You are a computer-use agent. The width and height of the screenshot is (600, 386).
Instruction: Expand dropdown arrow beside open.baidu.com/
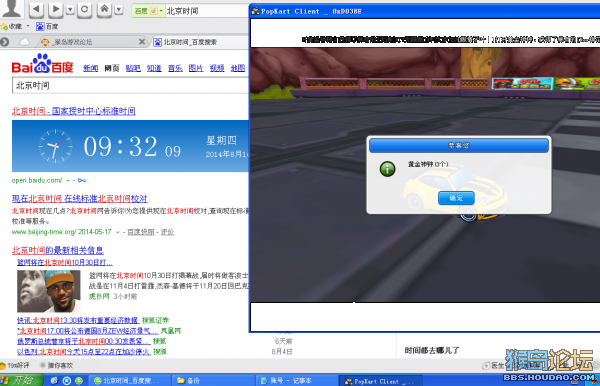coord(68,180)
